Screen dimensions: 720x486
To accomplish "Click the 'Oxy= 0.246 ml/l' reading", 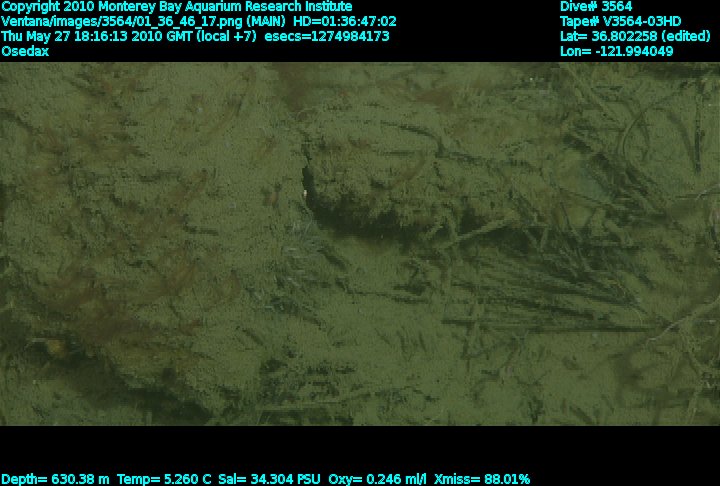I will pos(377,479).
